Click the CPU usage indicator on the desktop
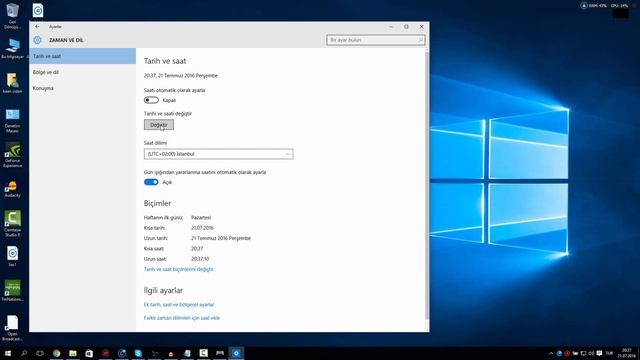The image size is (640, 360). point(619,6)
